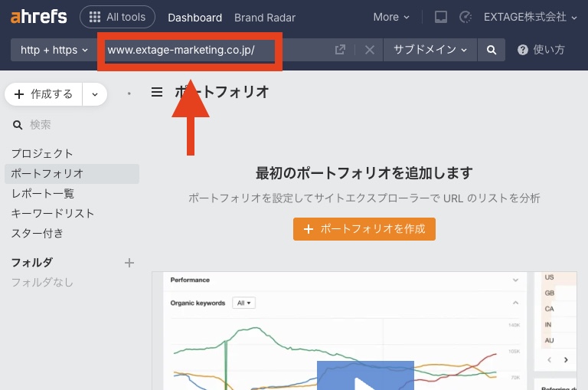
Task: Select レポート一覧 in the sidebar
Action: click(43, 193)
